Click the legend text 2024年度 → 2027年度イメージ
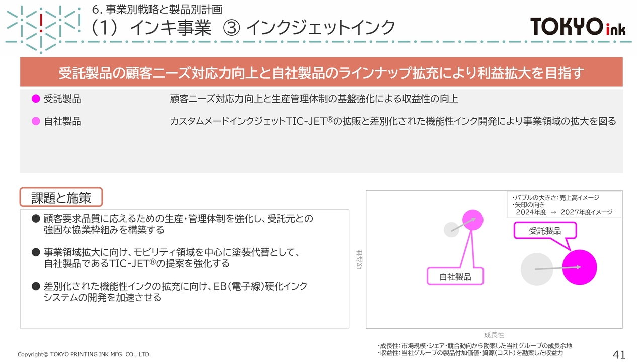This screenshot has height=362, width=644. 564,212
